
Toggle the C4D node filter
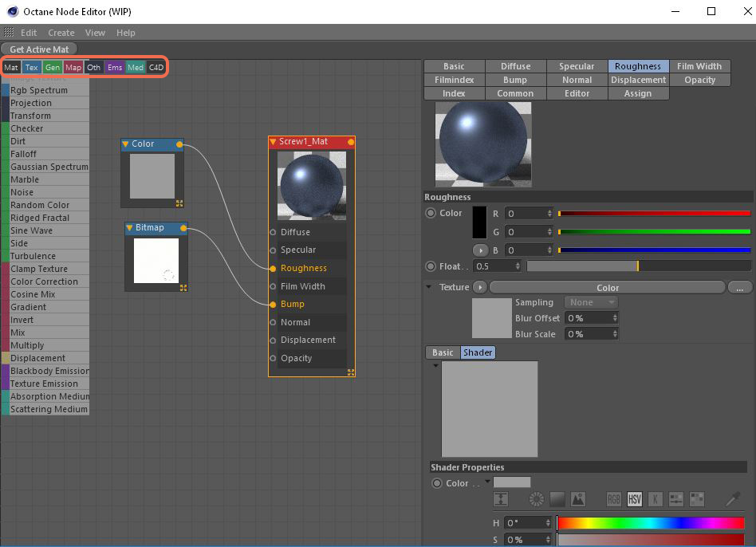click(x=156, y=68)
